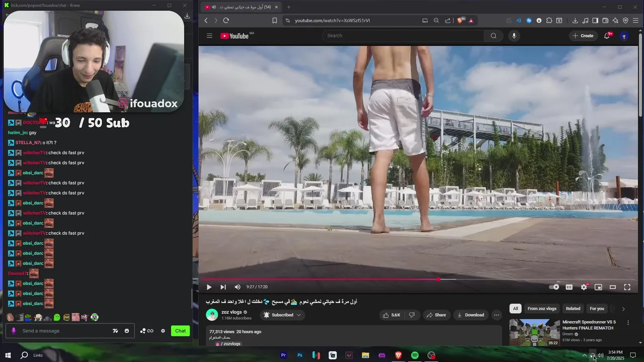Open Kick chat settings gear

point(163,331)
